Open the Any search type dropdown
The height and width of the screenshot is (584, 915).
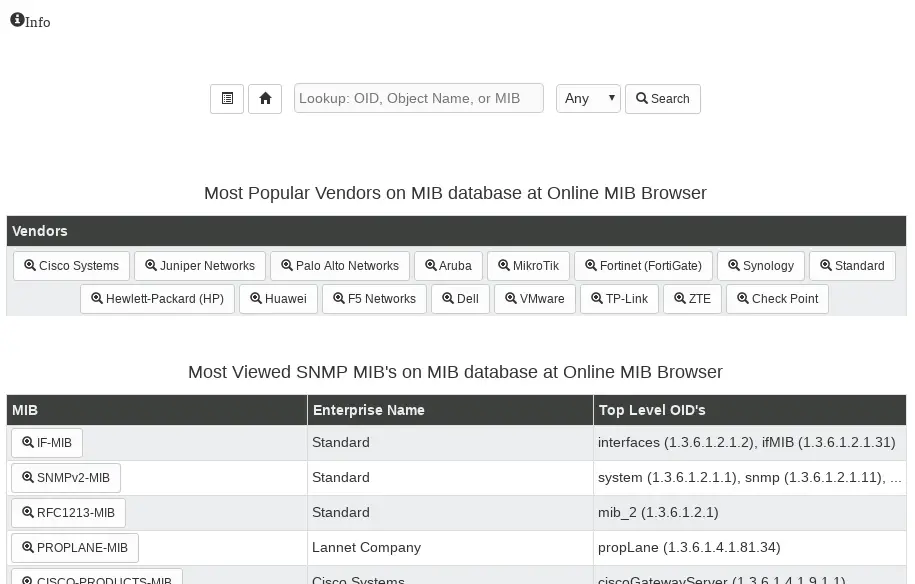pos(588,99)
